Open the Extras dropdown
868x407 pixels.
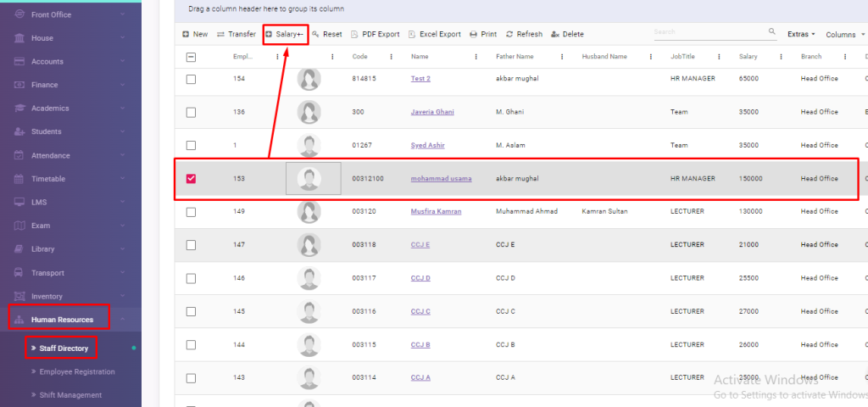click(801, 35)
